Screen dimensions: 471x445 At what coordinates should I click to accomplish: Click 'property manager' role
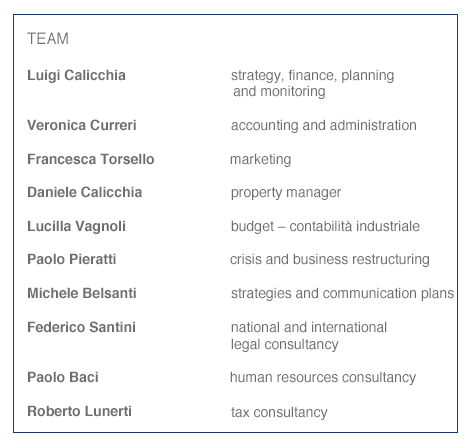tap(286, 193)
